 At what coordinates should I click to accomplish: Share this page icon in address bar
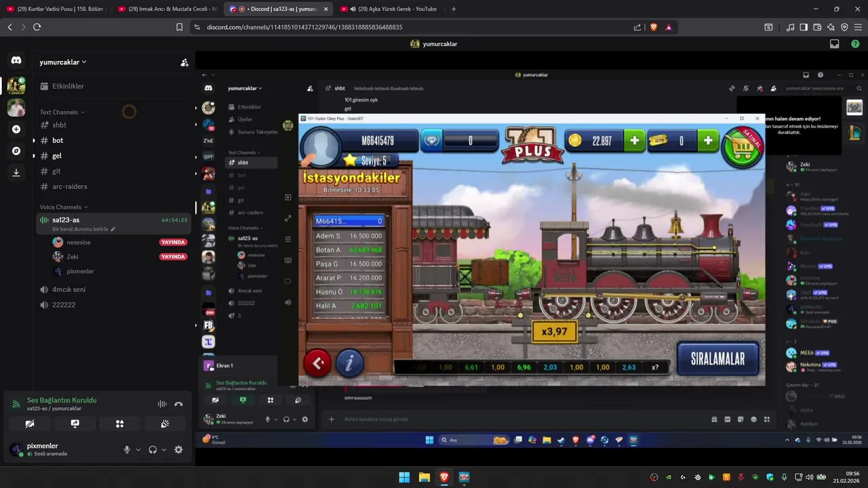pyautogui.click(x=637, y=27)
